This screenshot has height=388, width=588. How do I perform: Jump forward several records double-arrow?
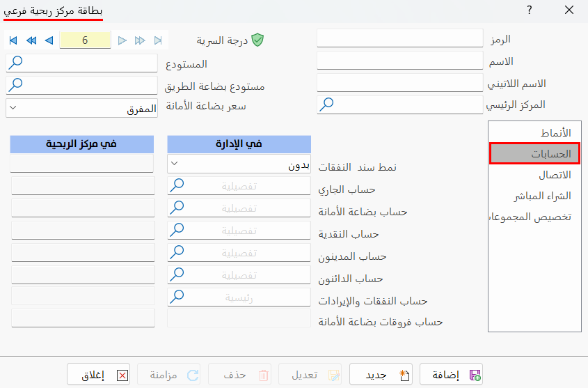[140, 40]
